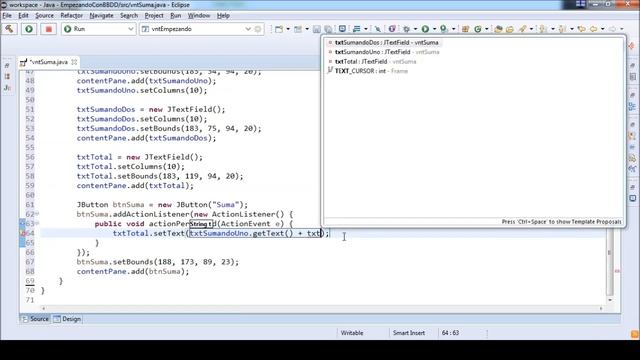
Task: Click the red Stop square button
Action: pyautogui.click(x=49, y=29)
